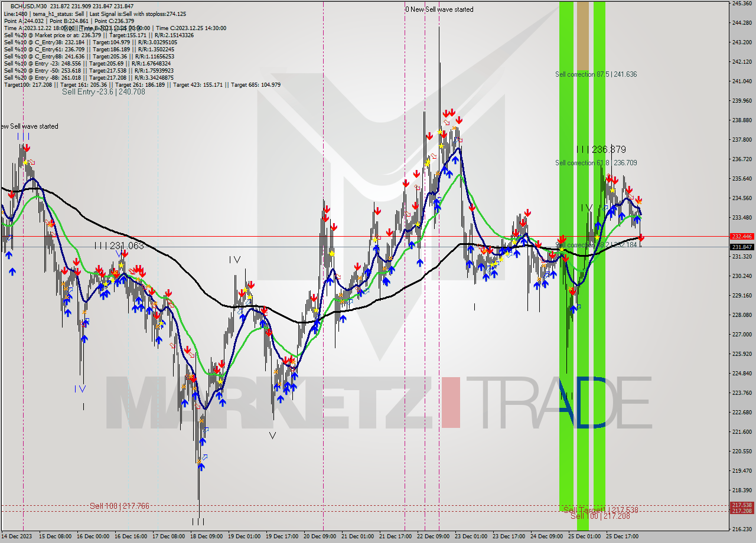Click the '20 Dec 09:00' time axis label

click(320, 537)
